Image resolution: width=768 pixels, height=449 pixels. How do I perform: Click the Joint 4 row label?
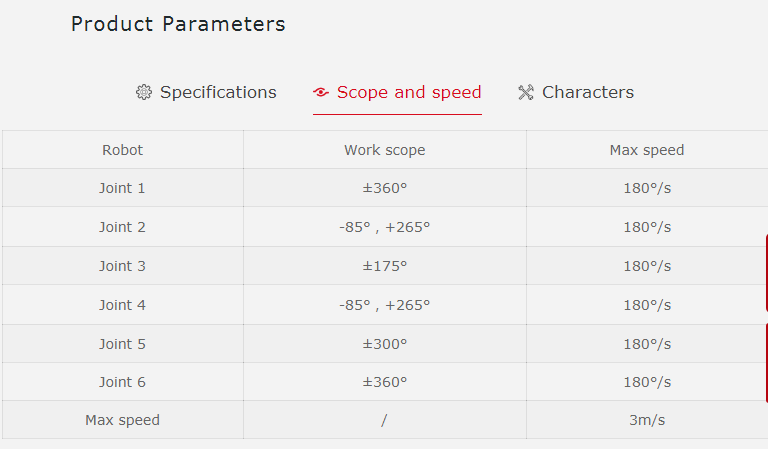click(x=122, y=305)
